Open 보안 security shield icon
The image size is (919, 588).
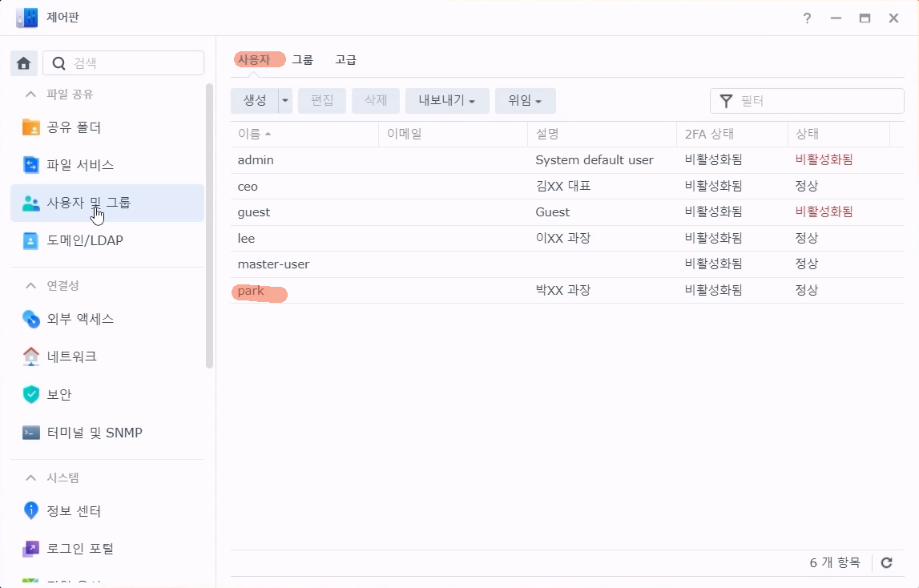pyautogui.click(x=31, y=395)
